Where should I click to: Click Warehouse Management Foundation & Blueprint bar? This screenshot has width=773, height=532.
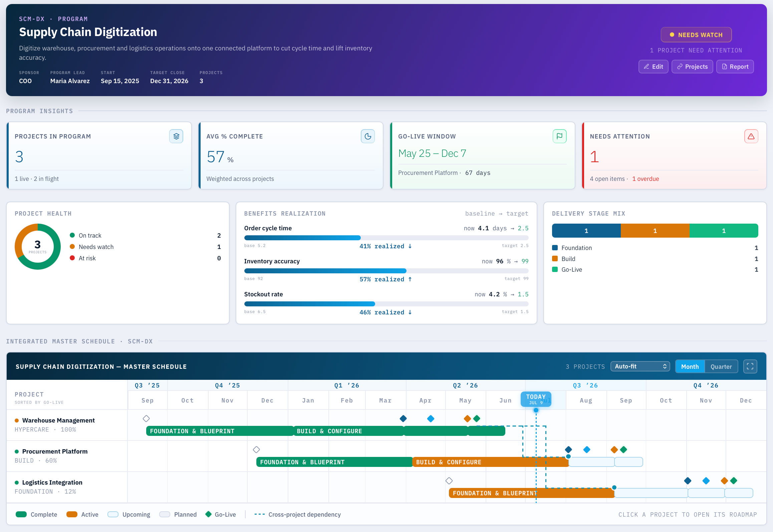(220, 431)
